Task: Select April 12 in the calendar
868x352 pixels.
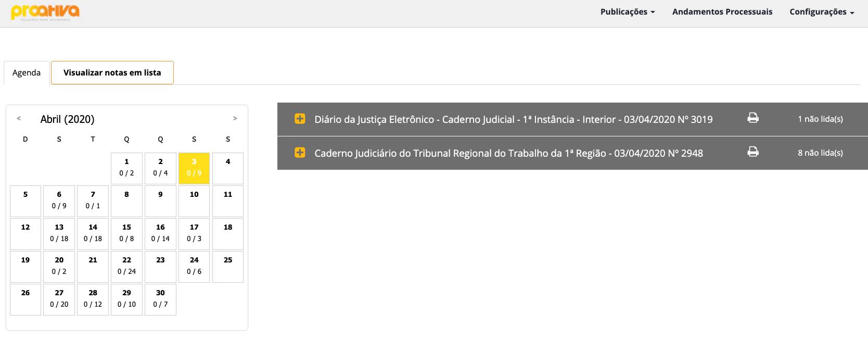Action: coord(25,234)
